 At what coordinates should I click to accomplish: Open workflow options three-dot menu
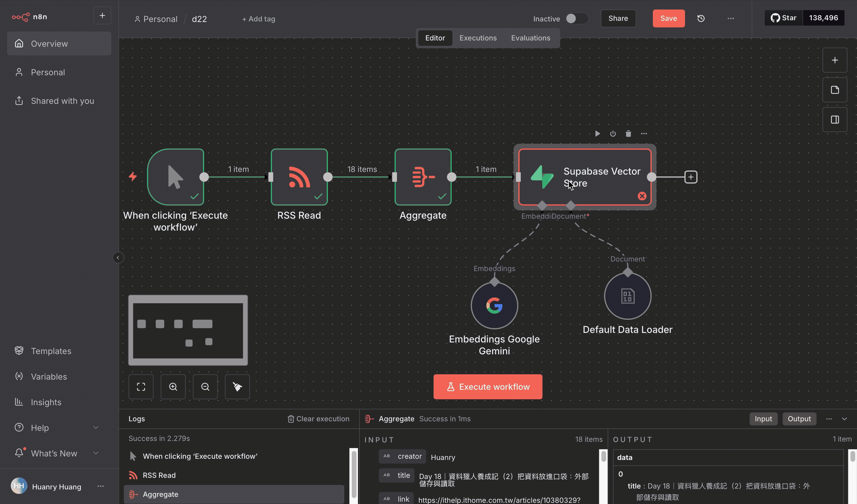click(x=731, y=18)
